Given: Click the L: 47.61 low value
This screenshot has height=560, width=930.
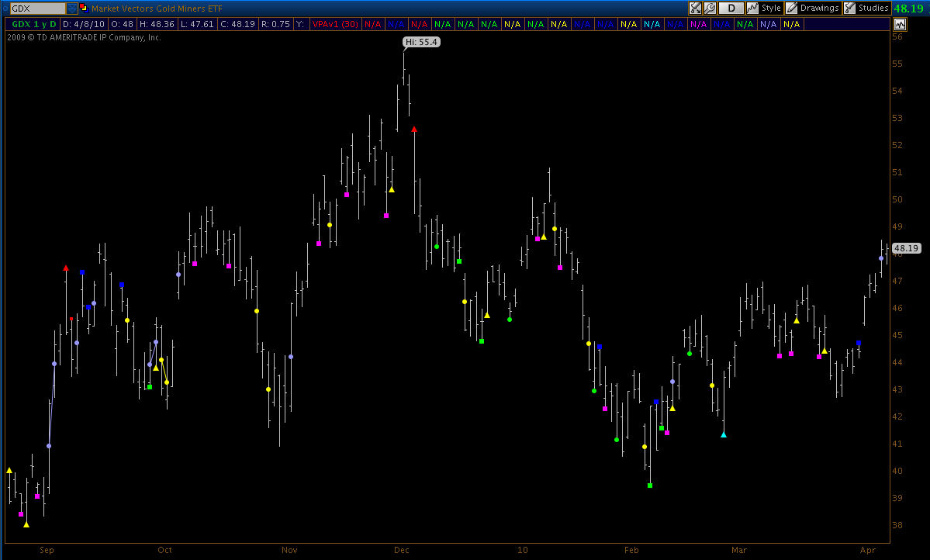Looking at the screenshot, I should (197, 24).
